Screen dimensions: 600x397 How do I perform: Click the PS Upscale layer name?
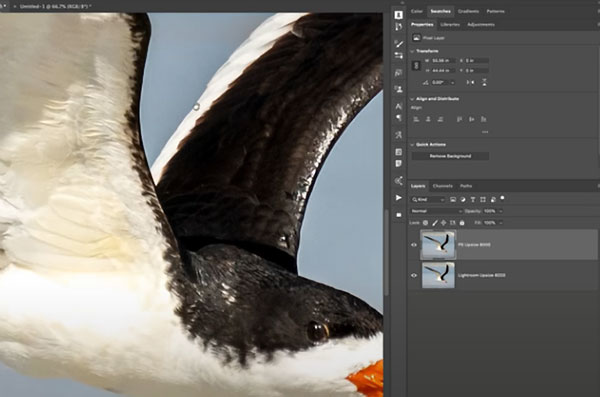pyautogui.click(x=474, y=245)
